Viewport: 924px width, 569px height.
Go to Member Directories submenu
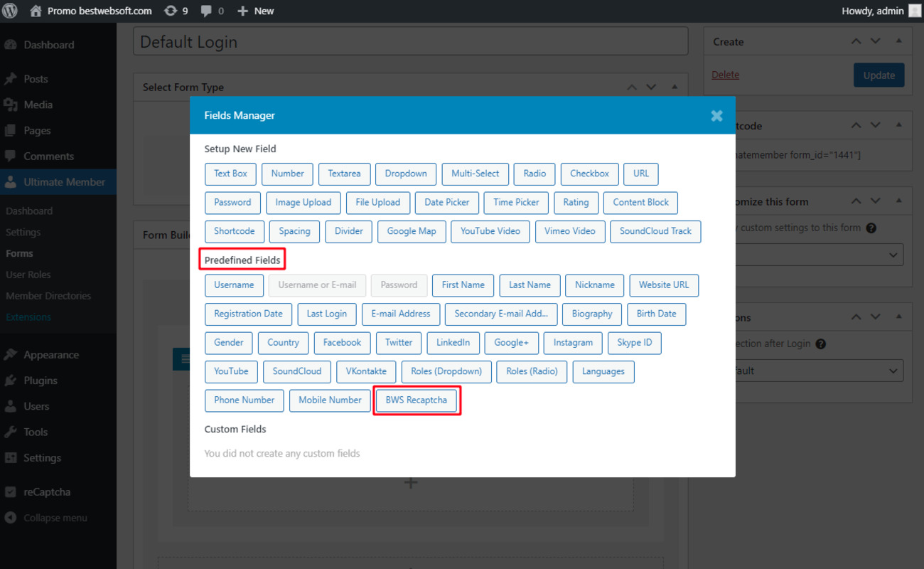(48, 296)
